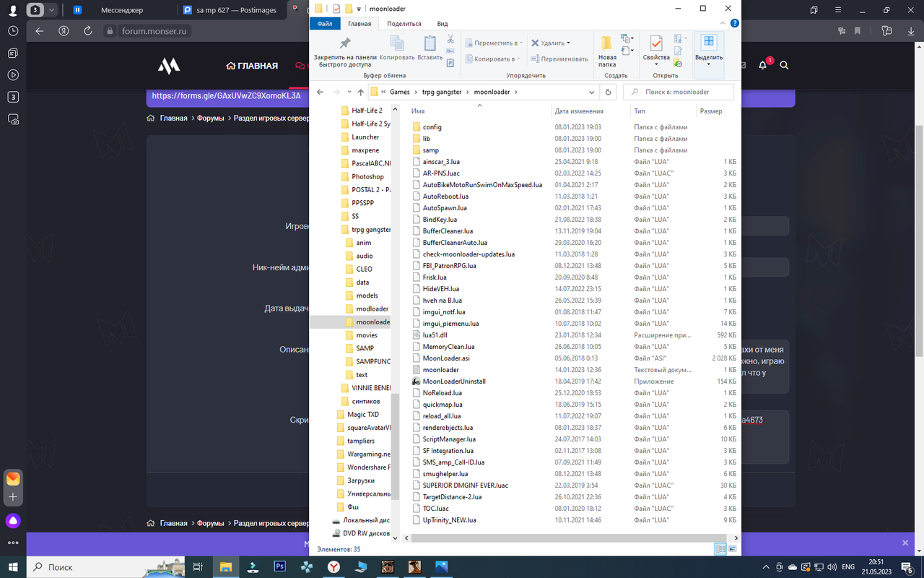Image resolution: width=924 pixels, height=578 pixels.
Task: Switch to details view in status bar
Action: click(720, 549)
